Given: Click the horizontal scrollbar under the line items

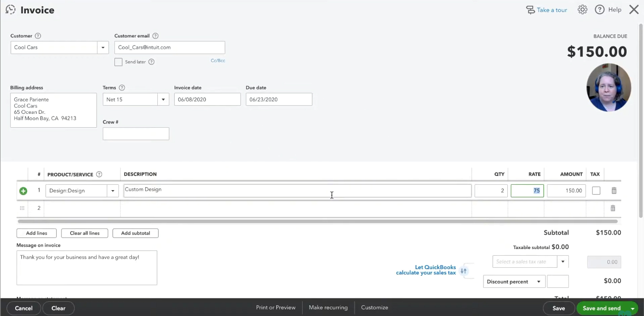Looking at the screenshot, I should click(317, 221).
